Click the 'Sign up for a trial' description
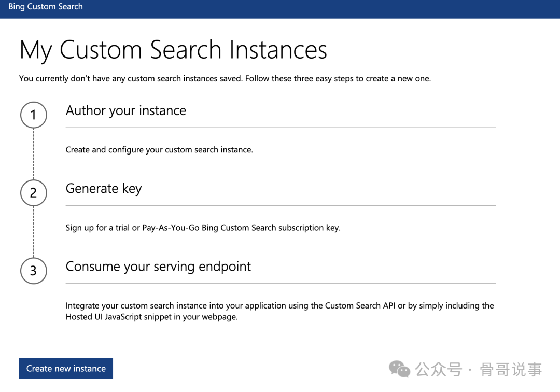Image resolution: width=560 pixels, height=392 pixels. click(x=203, y=228)
